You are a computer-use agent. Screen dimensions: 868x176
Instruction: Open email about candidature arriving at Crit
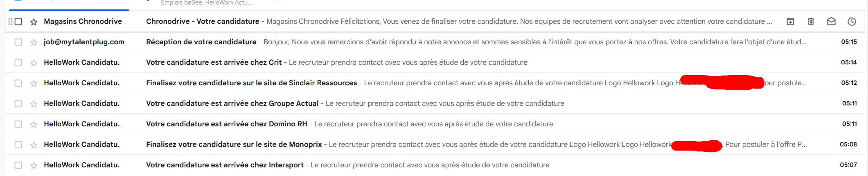(214, 62)
